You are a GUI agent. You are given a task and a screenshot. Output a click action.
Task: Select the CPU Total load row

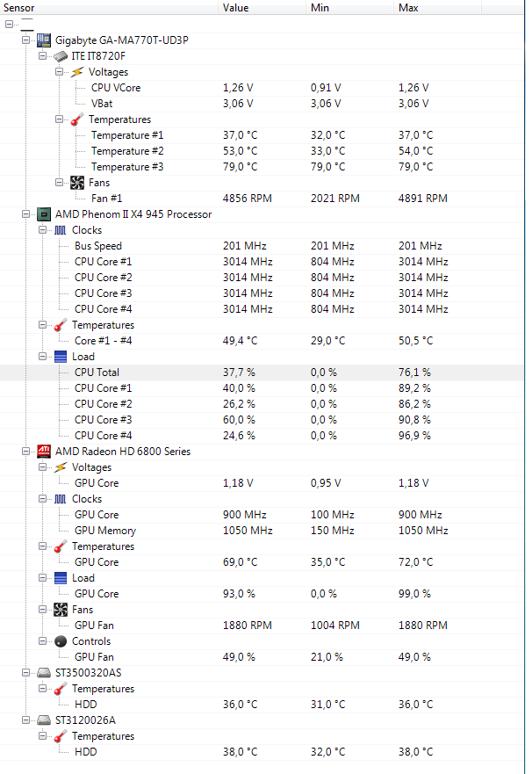click(x=262, y=373)
